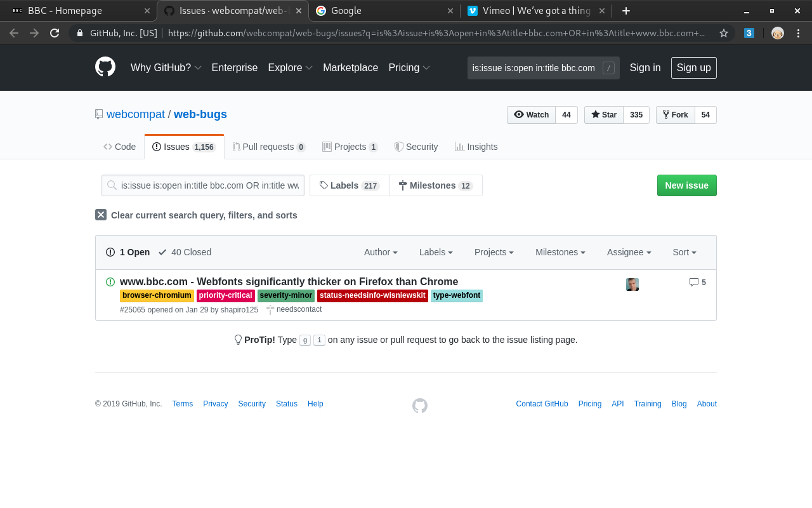812x508 pixels.
Task: Show the 40 Closed issues
Action: coord(185,252)
